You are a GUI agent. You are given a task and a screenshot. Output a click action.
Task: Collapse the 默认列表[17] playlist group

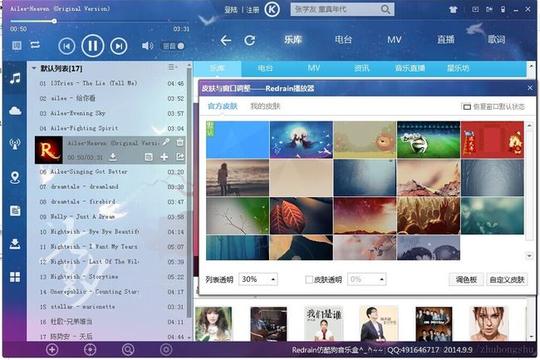[x=34, y=69]
